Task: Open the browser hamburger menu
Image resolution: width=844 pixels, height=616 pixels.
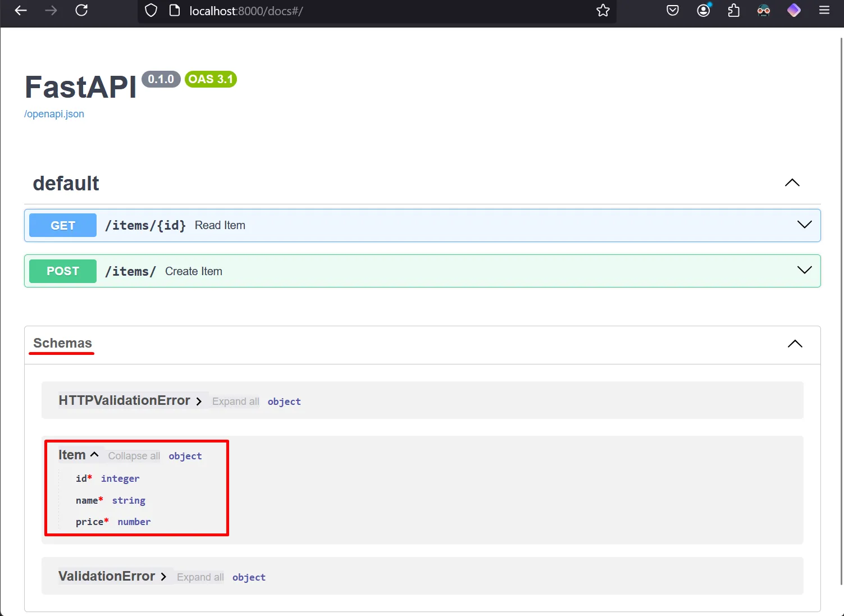Action: click(824, 11)
